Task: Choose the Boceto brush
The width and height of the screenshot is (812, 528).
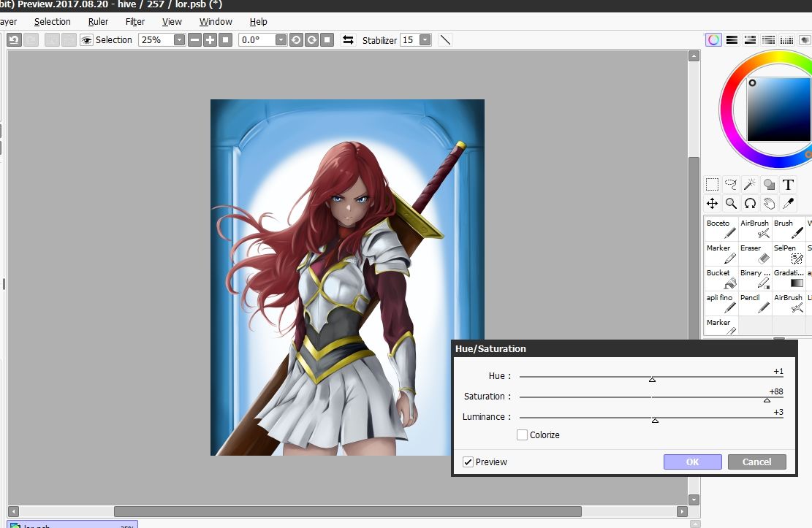Action: tap(721, 229)
